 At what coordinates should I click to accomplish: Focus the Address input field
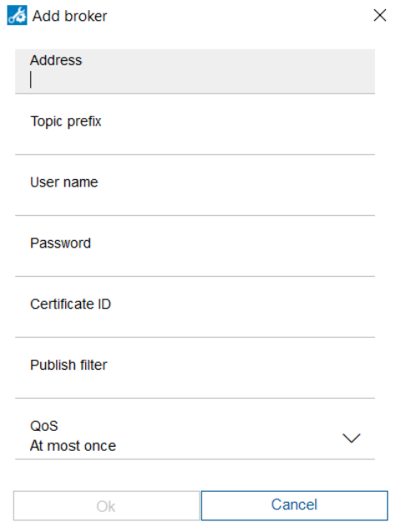195,71
